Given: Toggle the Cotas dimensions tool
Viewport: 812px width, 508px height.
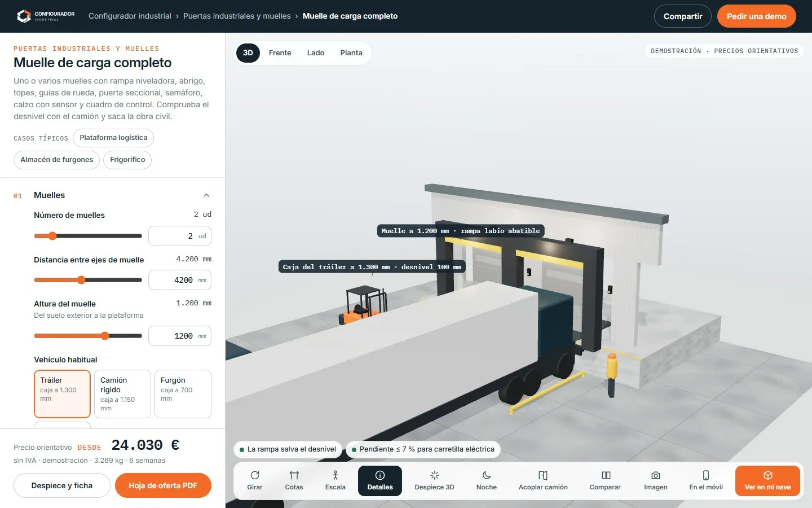Looking at the screenshot, I should (294, 481).
